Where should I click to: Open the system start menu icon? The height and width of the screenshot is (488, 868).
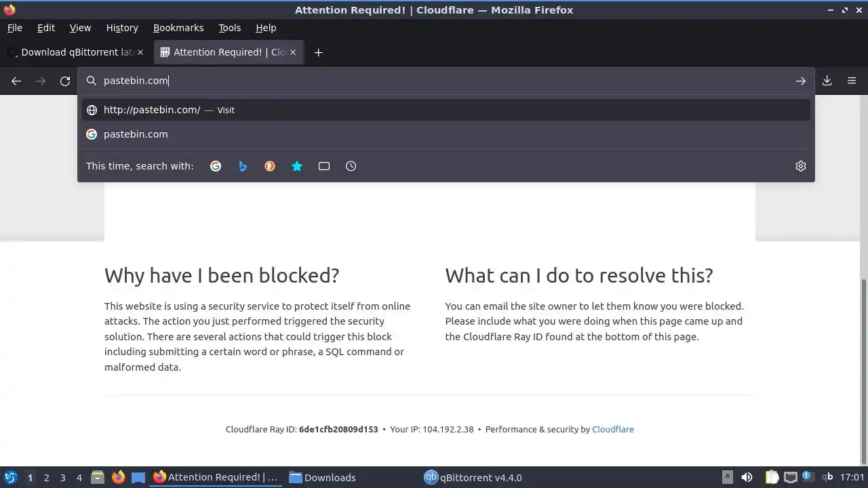coord(10,477)
